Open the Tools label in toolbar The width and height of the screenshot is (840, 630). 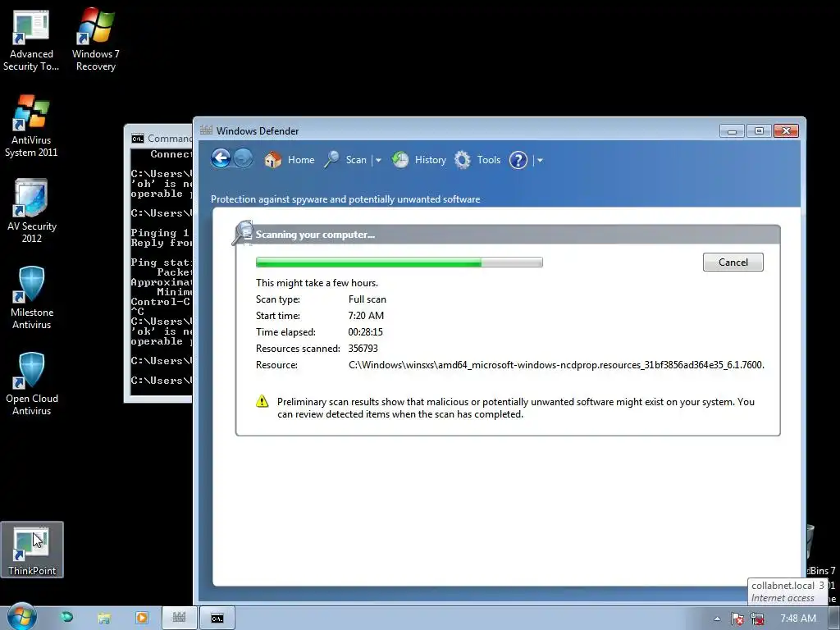[x=489, y=160]
